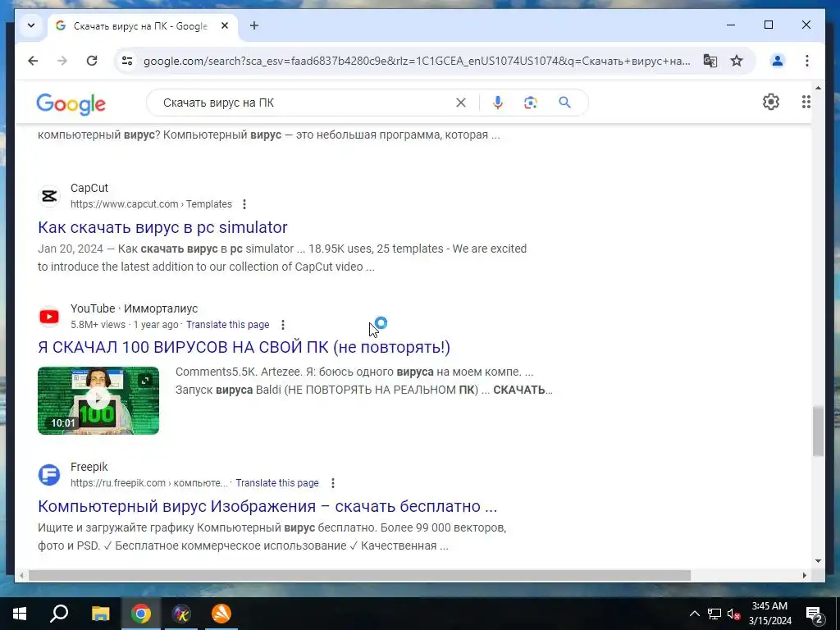Submit search with magnifier icon

coord(564,103)
